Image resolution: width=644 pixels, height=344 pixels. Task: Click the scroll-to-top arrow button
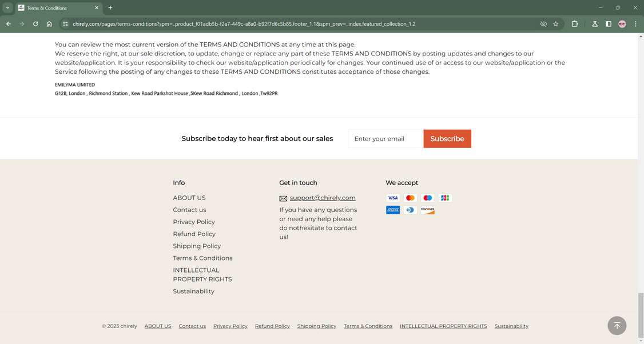617,326
